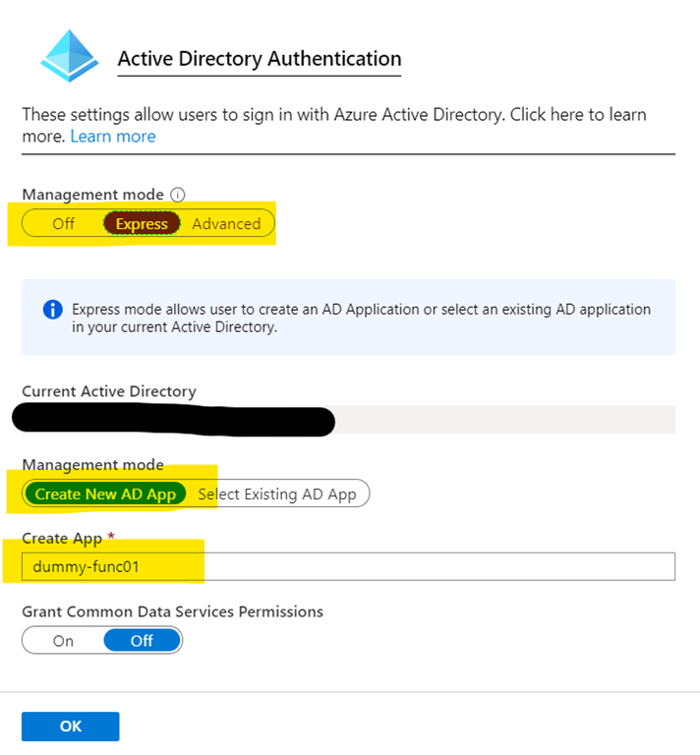Screen dimensions: 700x755
Task: Click the Express mode information banner text
Action: point(361,318)
